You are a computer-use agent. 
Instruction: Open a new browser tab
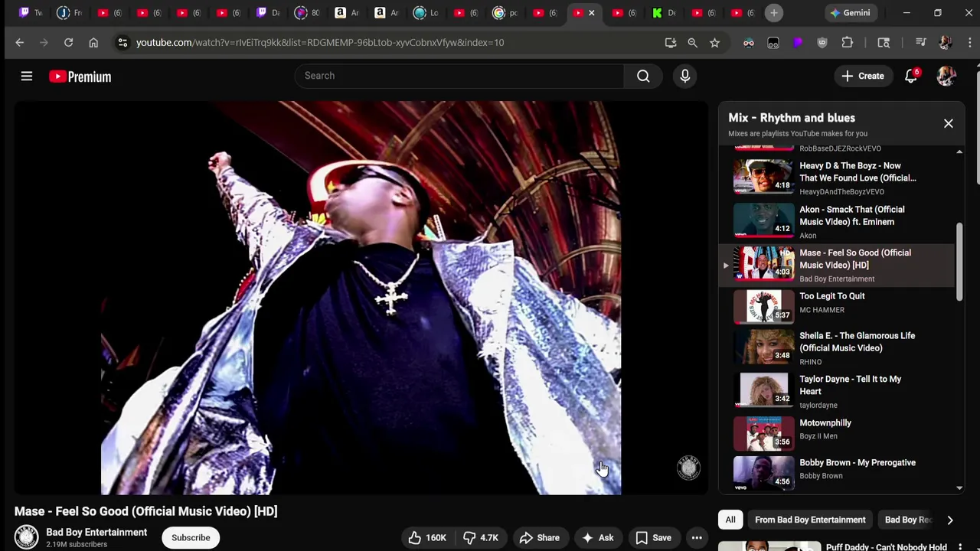(774, 12)
